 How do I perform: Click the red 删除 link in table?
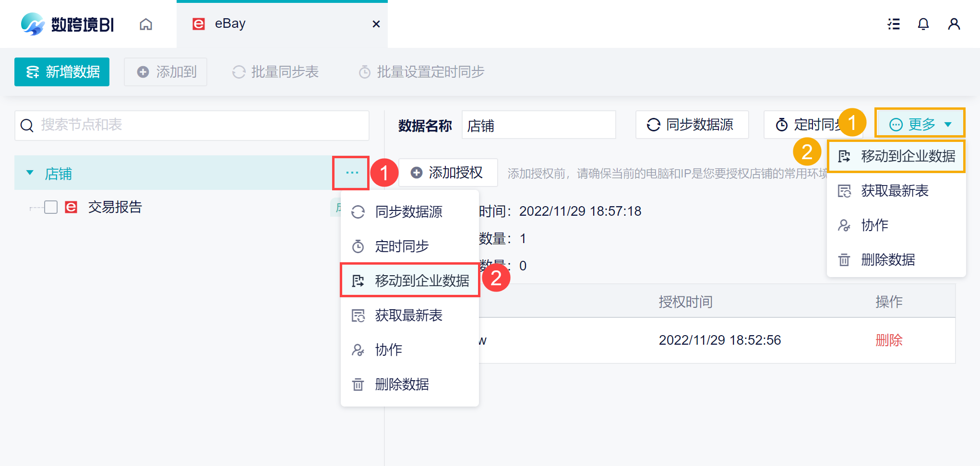pyautogui.click(x=889, y=340)
